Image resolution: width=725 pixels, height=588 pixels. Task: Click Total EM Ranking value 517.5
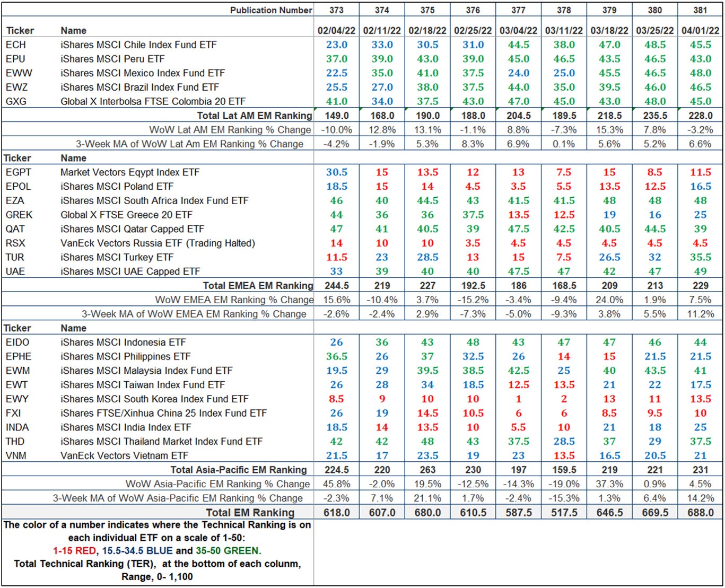point(564,513)
